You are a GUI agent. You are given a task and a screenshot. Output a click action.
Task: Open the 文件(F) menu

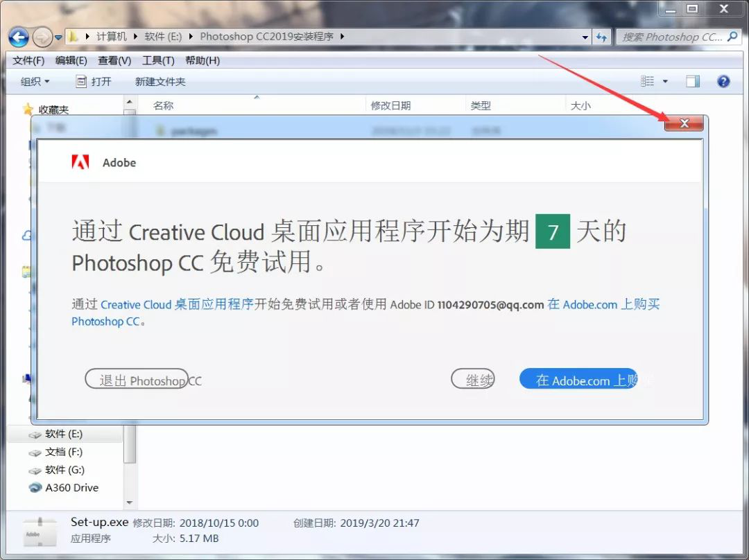[x=28, y=60]
